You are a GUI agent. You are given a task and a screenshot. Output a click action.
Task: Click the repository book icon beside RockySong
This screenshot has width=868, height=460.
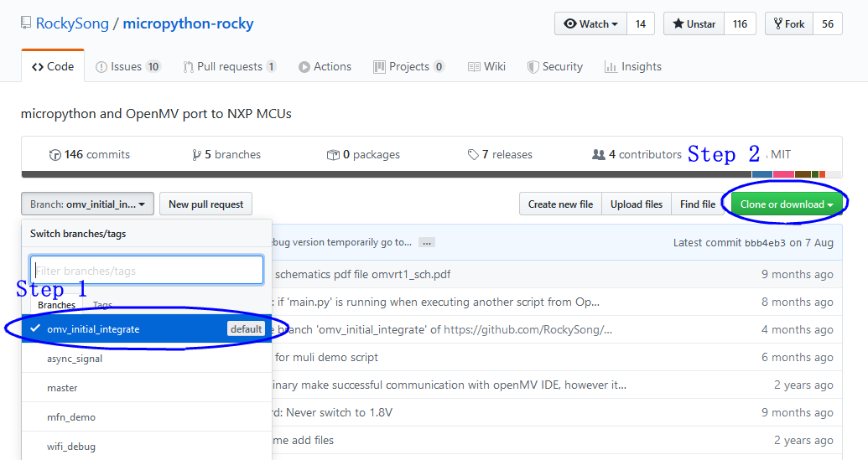pyautogui.click(x=26, y=23)
